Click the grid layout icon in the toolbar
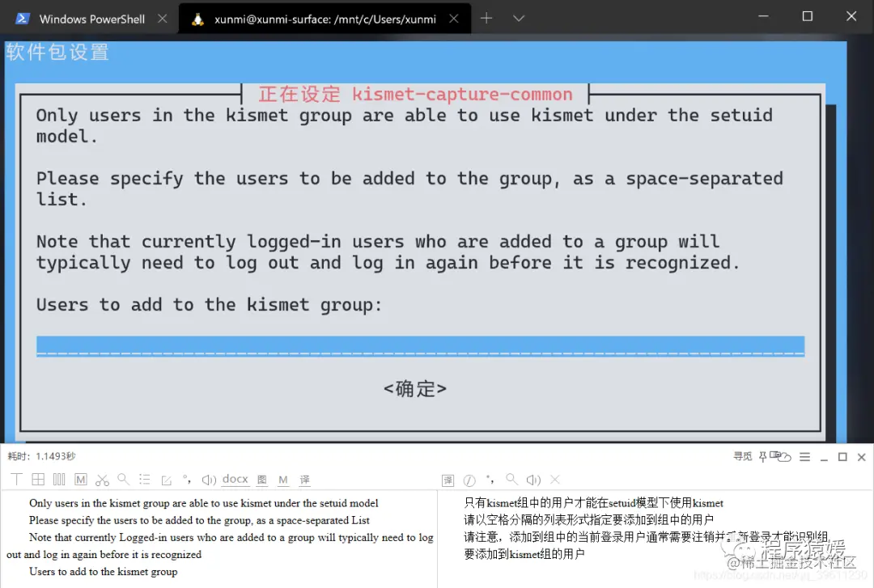Viewport: 874px width, 588px height. click(x=37, y=479)
